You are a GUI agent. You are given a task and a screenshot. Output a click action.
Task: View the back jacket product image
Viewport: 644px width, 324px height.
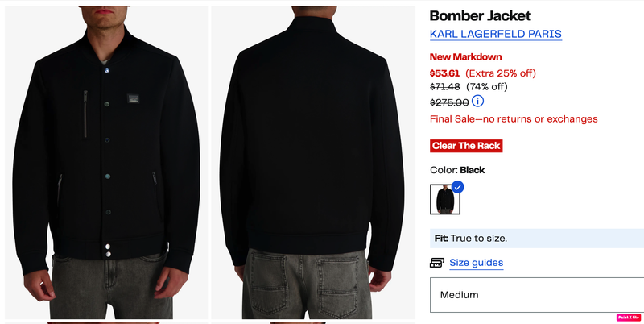coord(313,163)
